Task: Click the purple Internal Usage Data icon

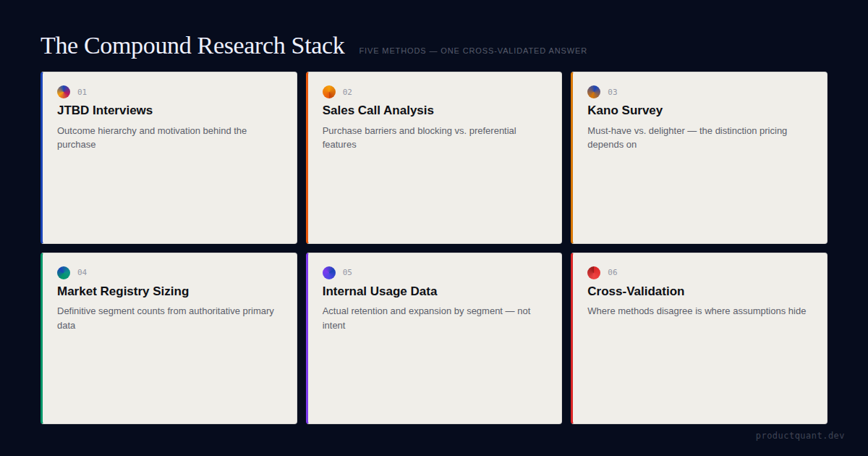Action: tap(329, 273)
